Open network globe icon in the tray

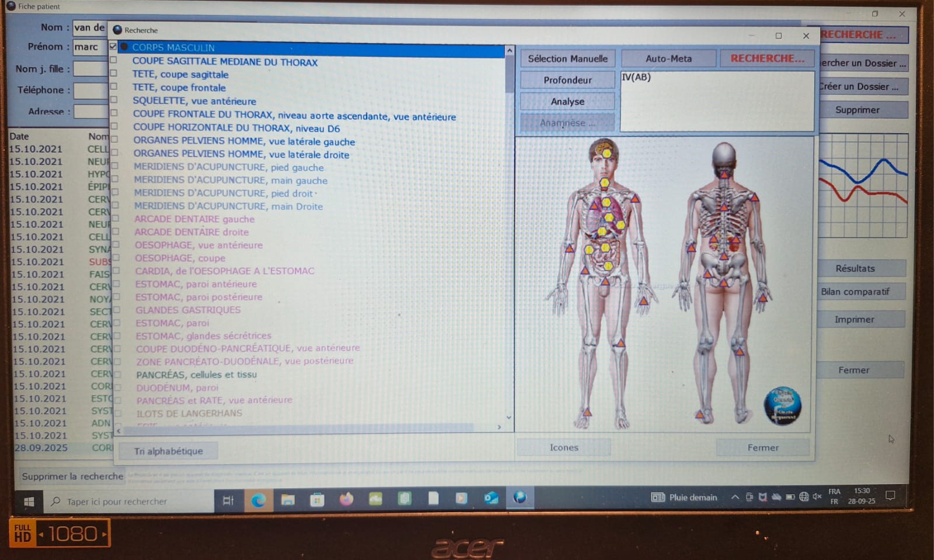click(804, 496)
